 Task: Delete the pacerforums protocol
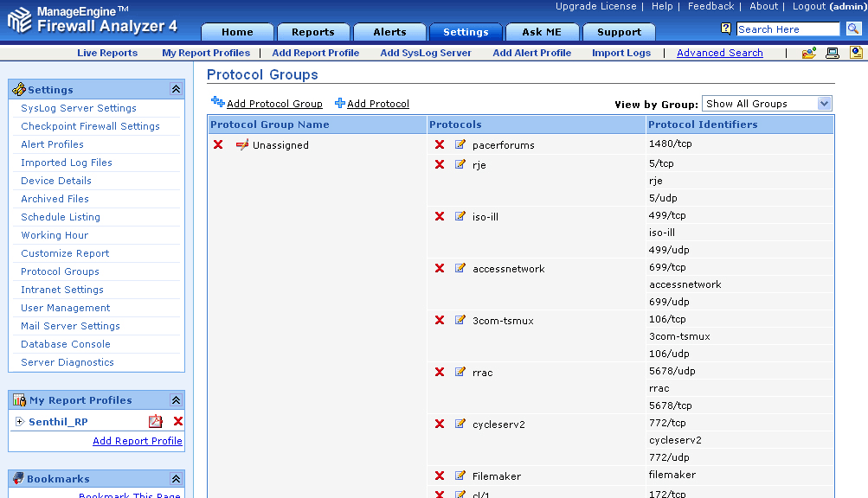tap(440, 144)
